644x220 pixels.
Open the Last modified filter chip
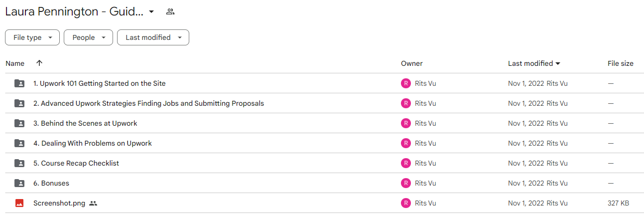(x=153, y=37)
